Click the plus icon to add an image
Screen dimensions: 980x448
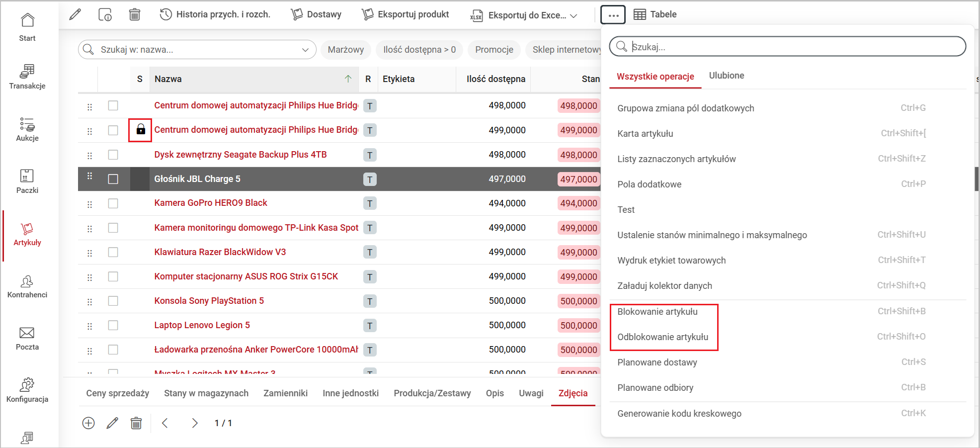(88, 423)
